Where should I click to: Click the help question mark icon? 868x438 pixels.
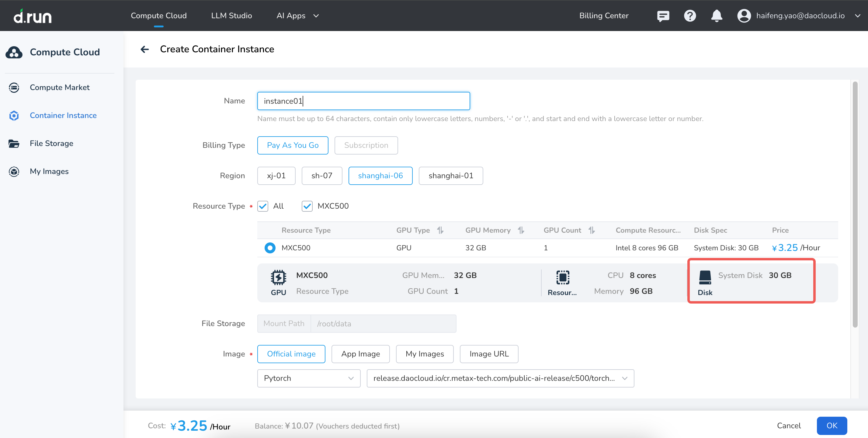[x=690, y=16]
